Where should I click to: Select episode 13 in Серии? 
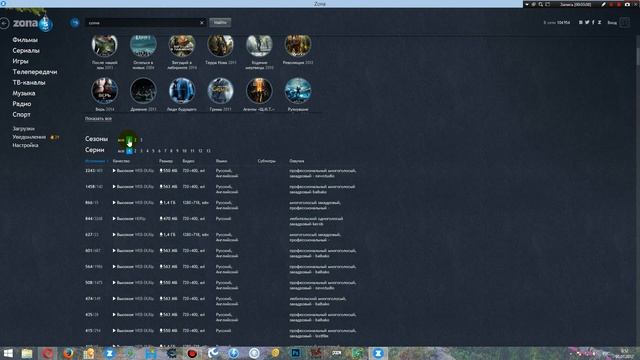(208, 151)
